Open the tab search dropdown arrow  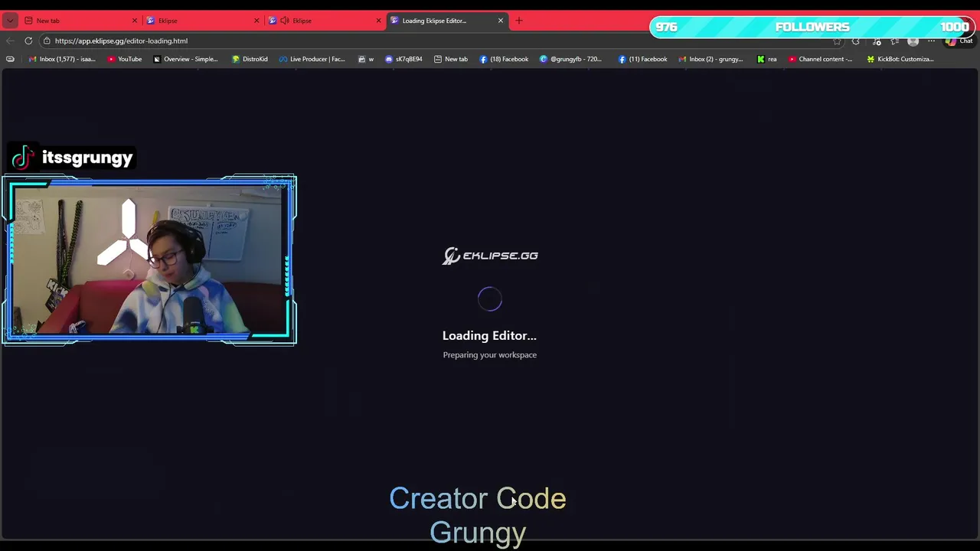coord(10,21)
